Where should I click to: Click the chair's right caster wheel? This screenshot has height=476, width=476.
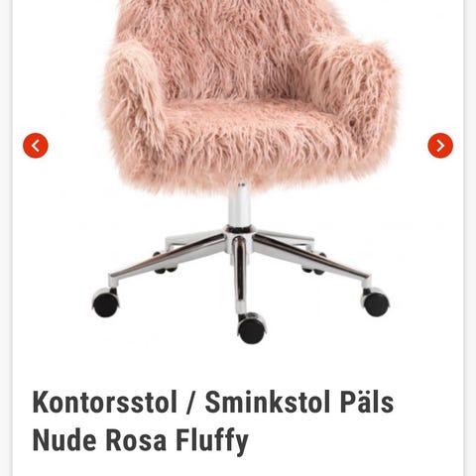pos(376,302)
